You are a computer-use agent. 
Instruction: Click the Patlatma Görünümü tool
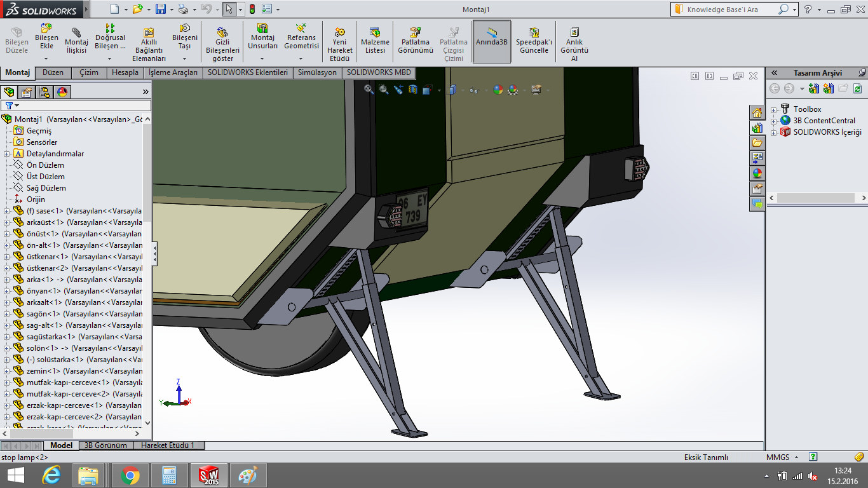[416, 41]
